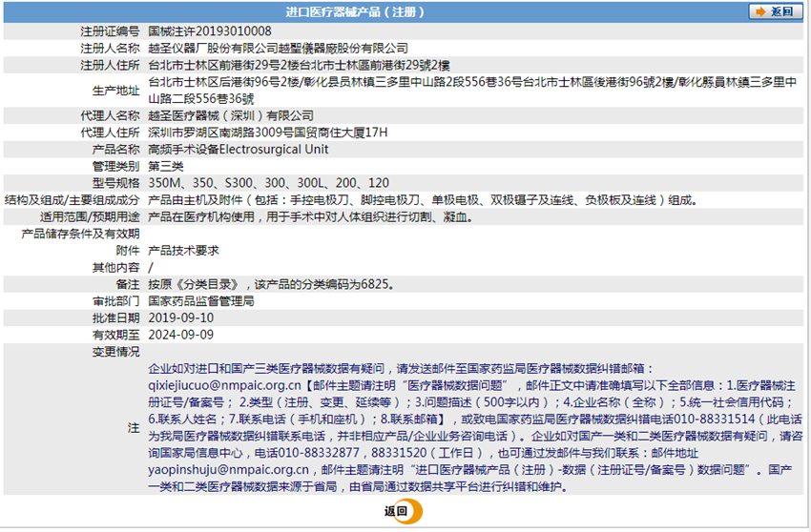
Task: Click page title 进口医疗器械产品（注册）
Action: click(x=355, y=11)
